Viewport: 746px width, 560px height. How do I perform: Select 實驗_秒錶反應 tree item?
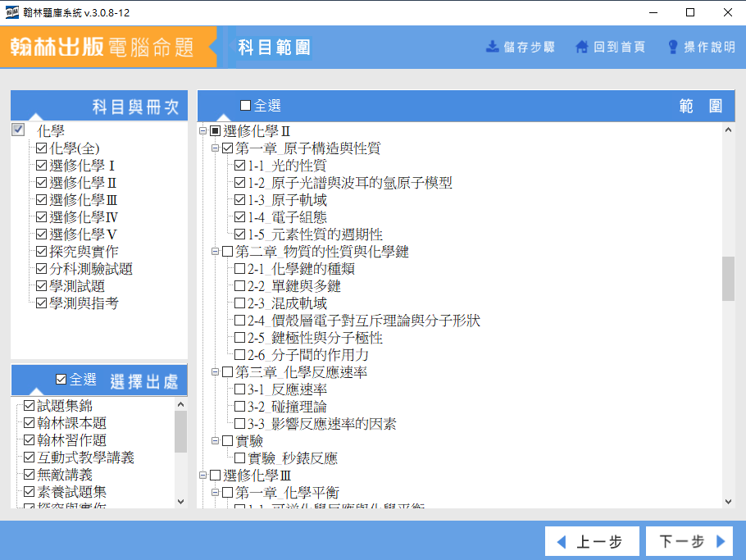pyautogui.click(x=293, y=458)
